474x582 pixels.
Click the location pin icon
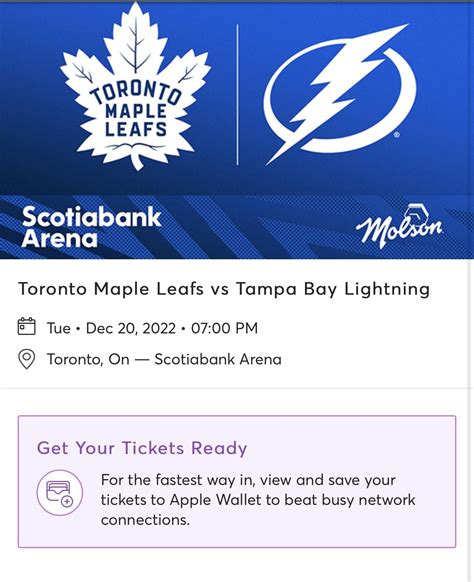click(x=27, y=359)
